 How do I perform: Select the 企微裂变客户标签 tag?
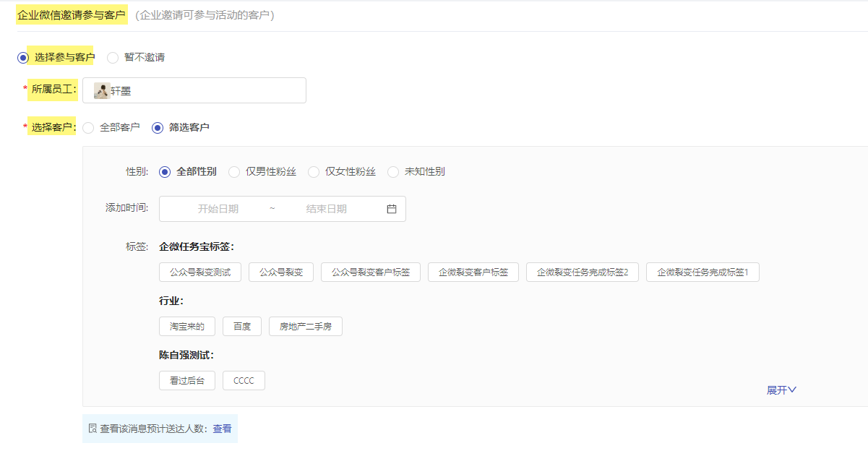[473, 272]
